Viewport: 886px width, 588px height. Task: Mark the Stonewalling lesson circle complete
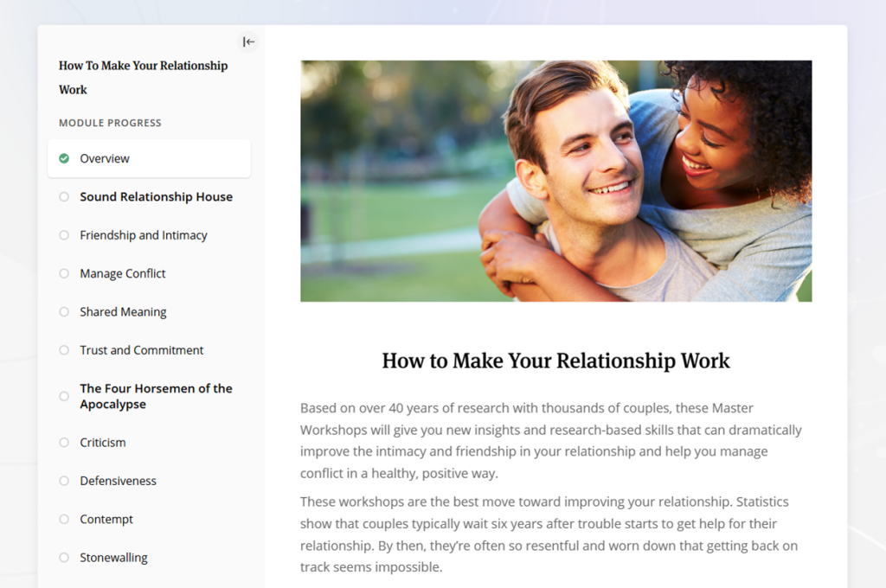click(x=64, y=557)
